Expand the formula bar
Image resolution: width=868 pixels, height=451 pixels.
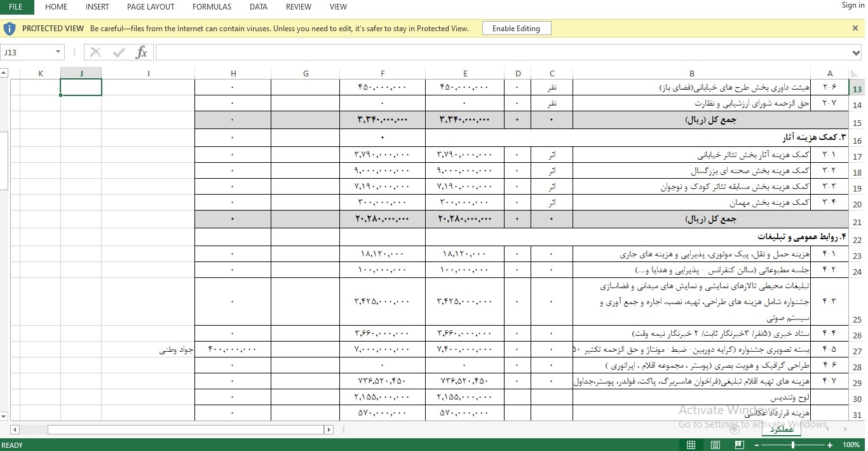pyautogui.click(x=856, y=52)
